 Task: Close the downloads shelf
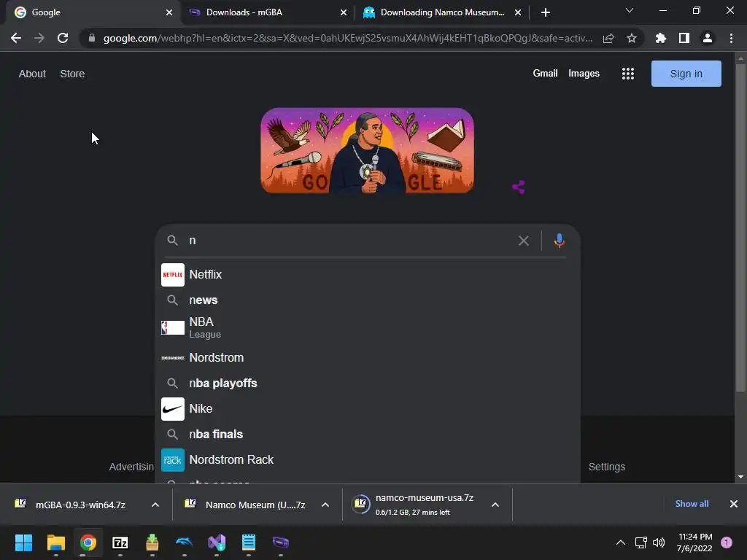pyautogui.click(x=734, y=504)
